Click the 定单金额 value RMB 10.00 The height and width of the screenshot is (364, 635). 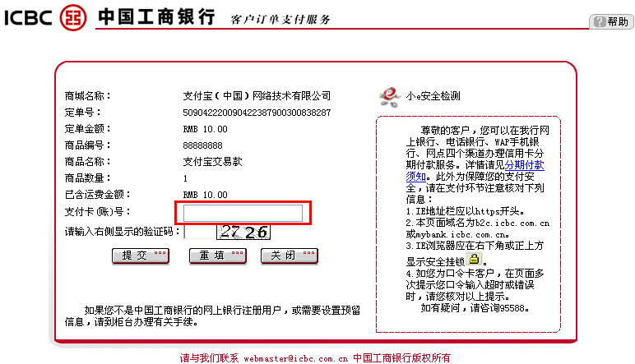point(206,129)
